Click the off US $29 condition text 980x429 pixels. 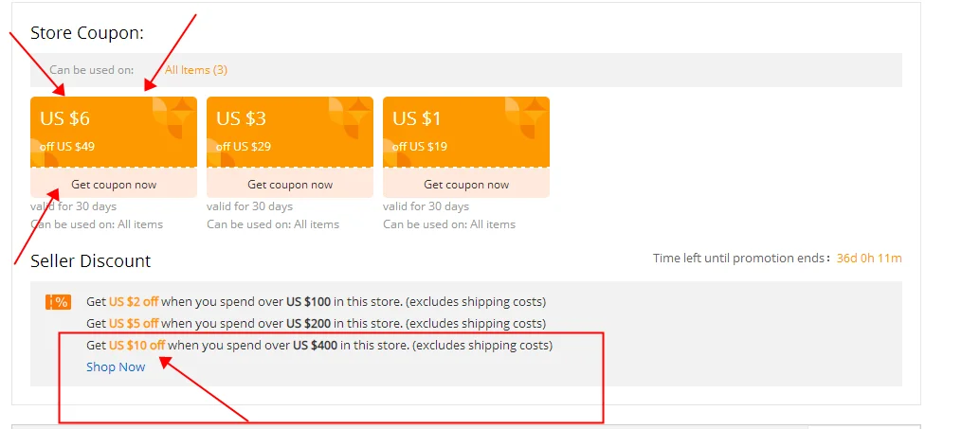click(244, 147)
